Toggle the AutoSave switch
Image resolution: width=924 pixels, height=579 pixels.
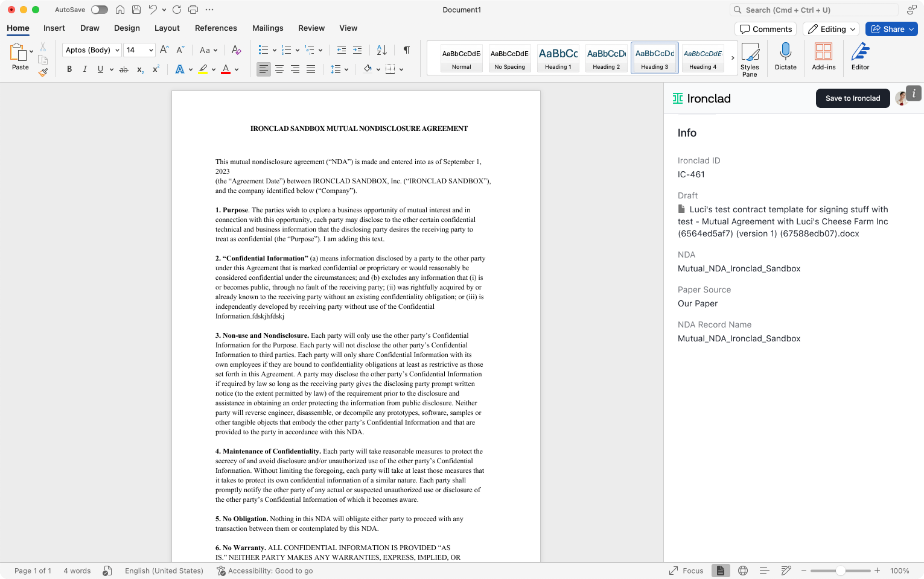(99, 10)
